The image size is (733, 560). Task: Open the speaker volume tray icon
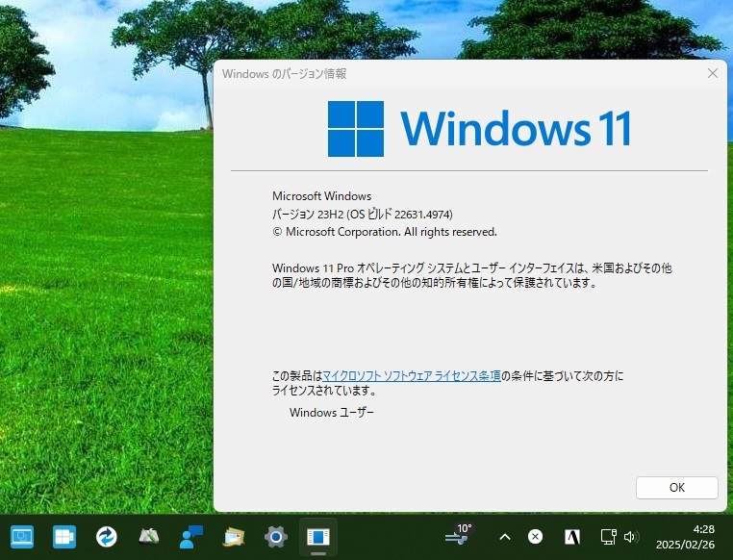(631, 537)
